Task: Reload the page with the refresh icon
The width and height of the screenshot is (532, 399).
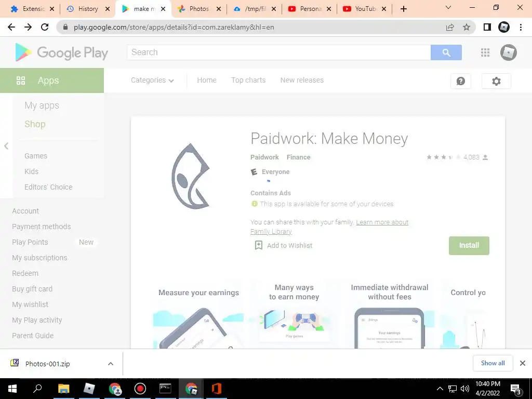Action: pyautogui.click(x=45, y=27)
